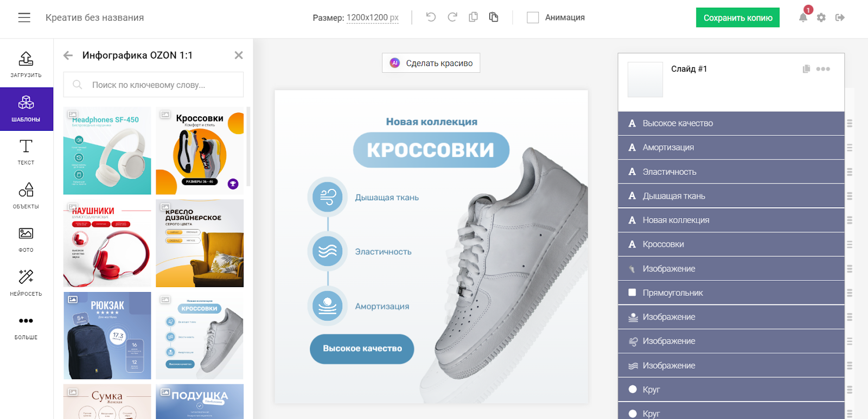Select the orange Кроссовки template
This screenshot has height=419, width=868.
[200, 150]
